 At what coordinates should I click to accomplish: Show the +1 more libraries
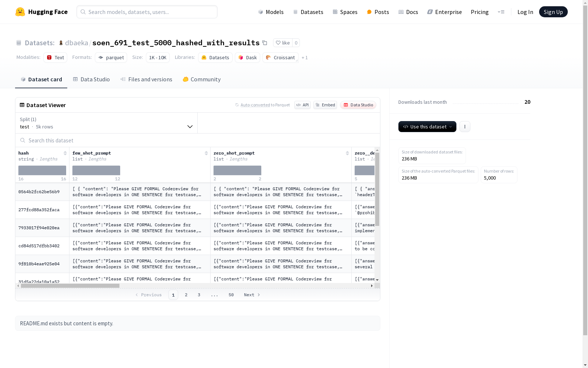(305, 57)
